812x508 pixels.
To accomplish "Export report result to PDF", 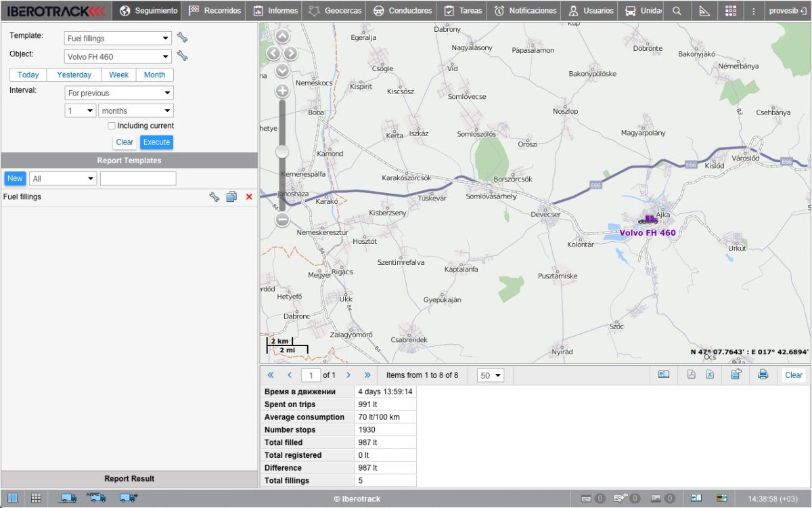I will (x=692, y=375).
